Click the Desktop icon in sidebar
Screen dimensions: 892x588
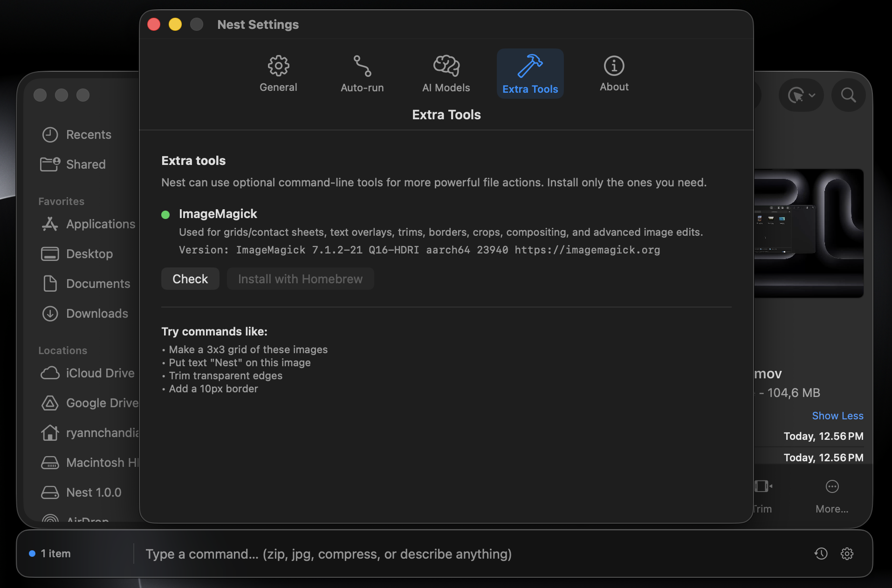[x=50, y=254]
